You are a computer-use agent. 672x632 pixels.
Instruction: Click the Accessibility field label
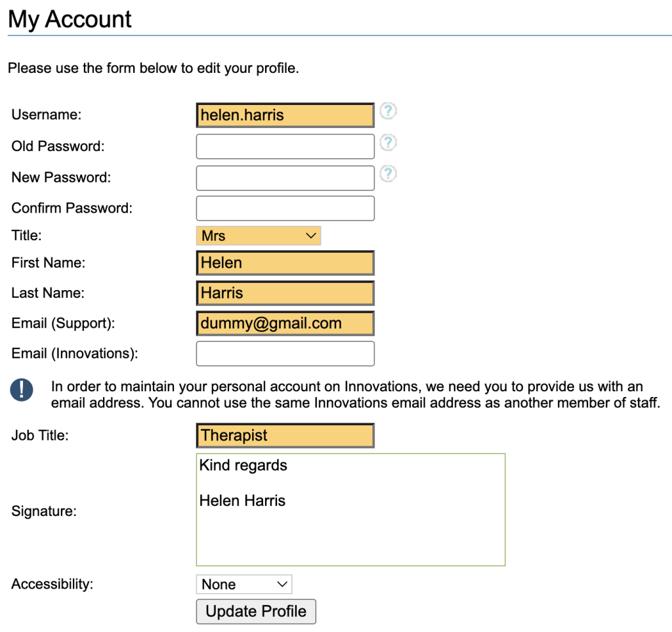tap(52, 583)
